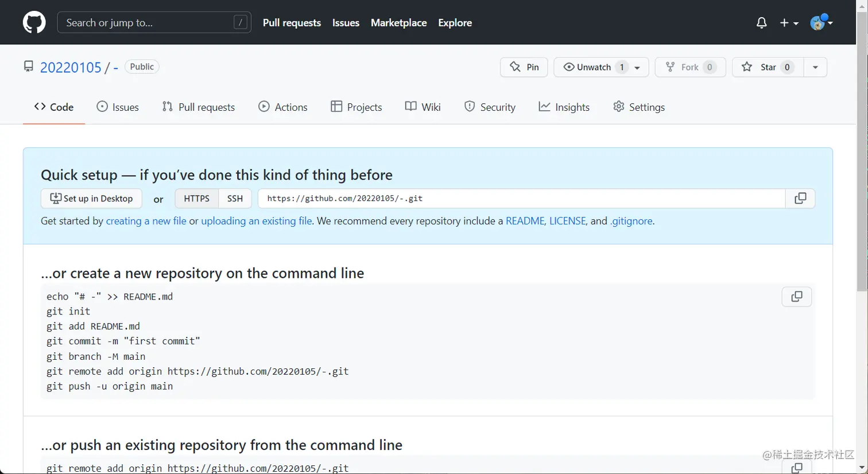Open the repository Settings tab
The height and width of the screenshot is (474, 868).
[639, 107]
